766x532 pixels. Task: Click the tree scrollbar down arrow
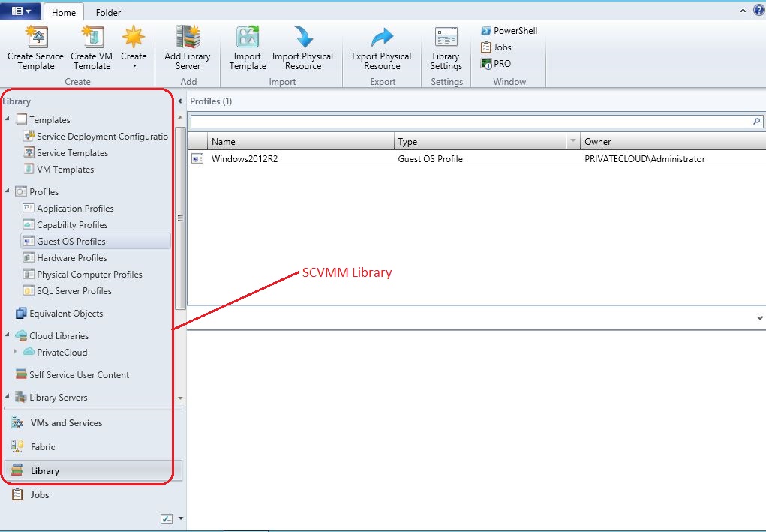click(x=180, y=398)
